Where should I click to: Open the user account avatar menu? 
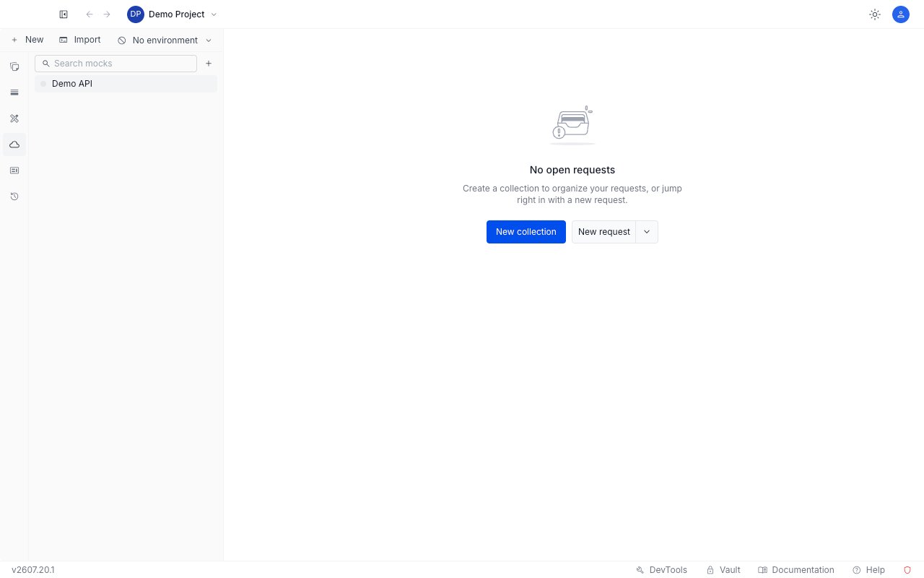pyautogui.click(x=901, y=14)
